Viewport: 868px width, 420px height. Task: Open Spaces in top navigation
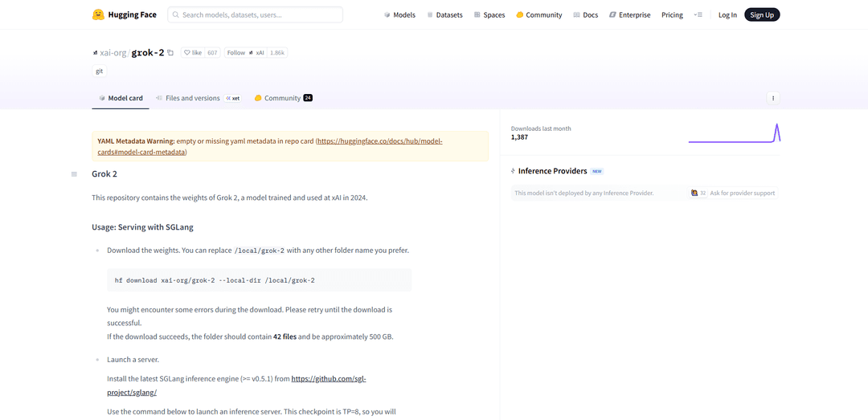coord(489,15)
